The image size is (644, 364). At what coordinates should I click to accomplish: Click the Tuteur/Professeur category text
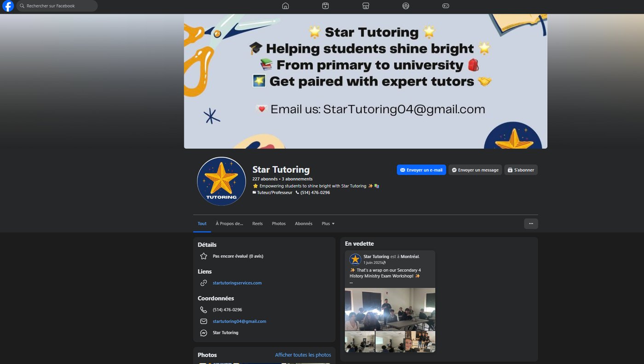[275, 192]
